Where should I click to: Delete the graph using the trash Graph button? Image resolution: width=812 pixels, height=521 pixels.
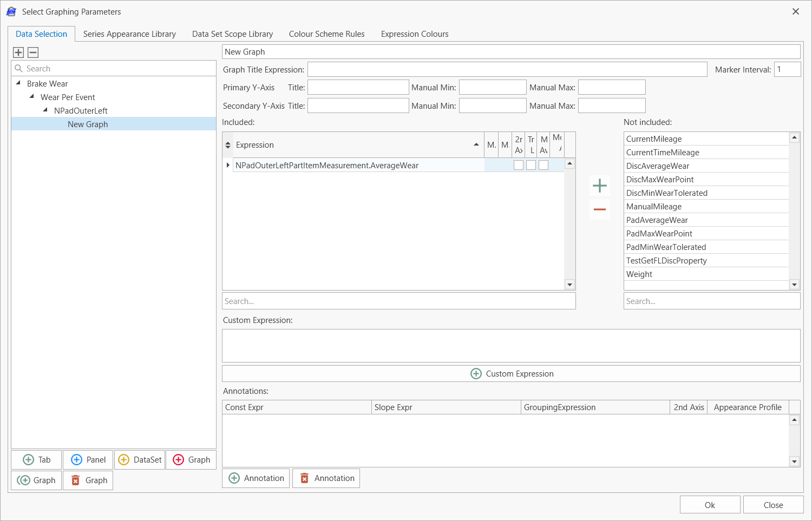[x=88, y=480]
